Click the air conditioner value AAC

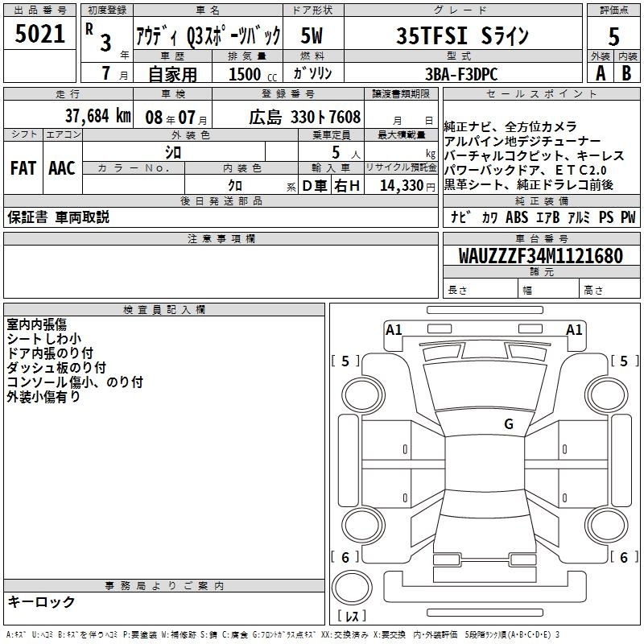pos(62,168)
